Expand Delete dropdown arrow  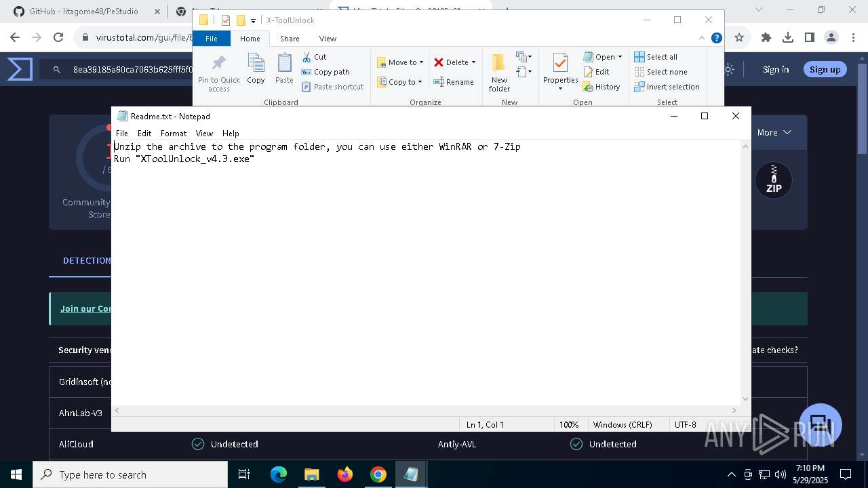(x=473, y=62)
